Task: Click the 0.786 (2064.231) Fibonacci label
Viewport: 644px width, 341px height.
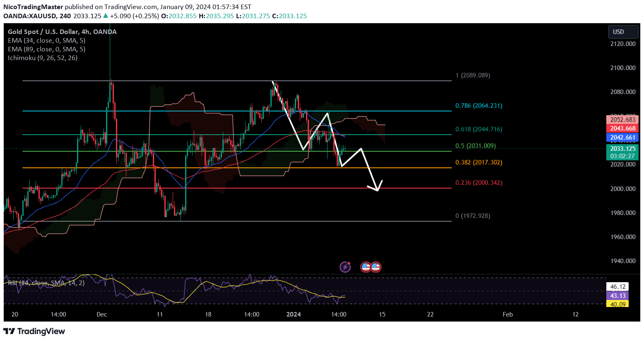Action: (479, 106)
